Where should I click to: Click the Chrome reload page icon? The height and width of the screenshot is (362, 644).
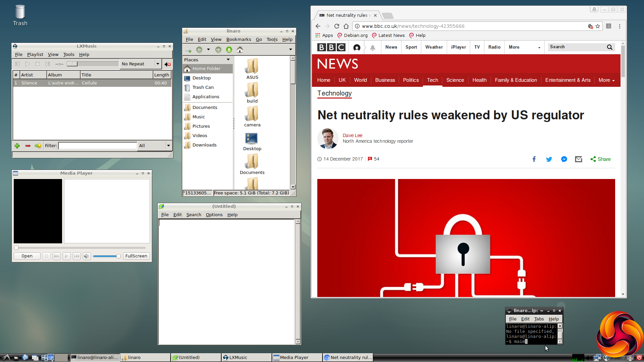pos(337,26)
